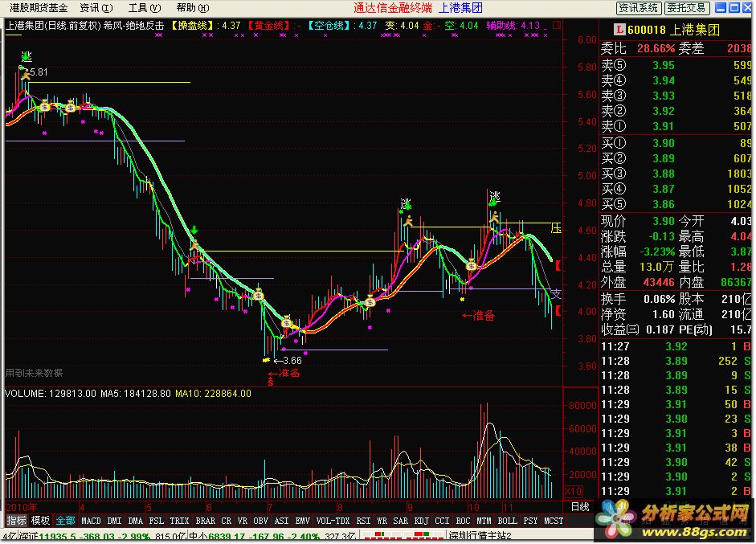Click the money bag icon just above the 3.66 low
This screenshot has width=756, height=544.
click(286, 321)
